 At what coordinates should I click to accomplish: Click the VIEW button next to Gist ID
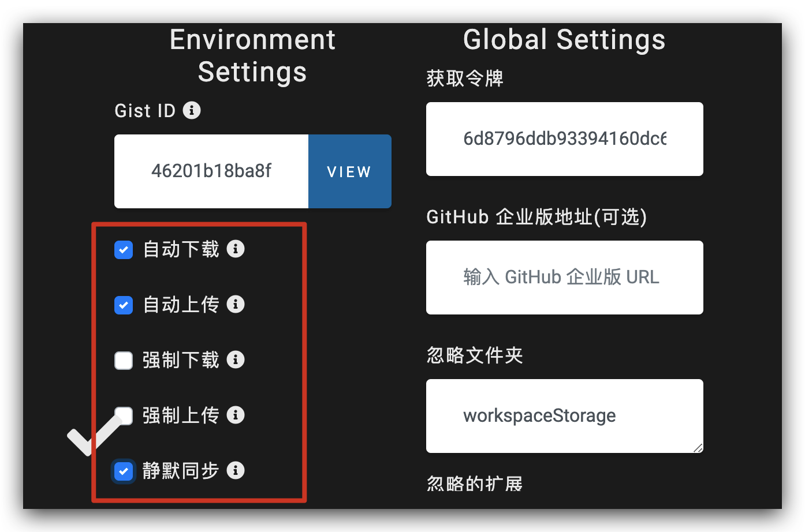pos(349,171)
